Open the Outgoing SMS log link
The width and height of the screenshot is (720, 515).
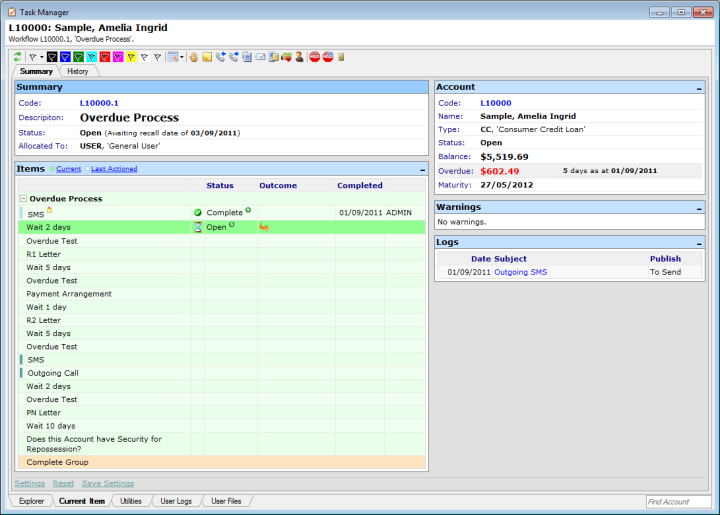520,272
